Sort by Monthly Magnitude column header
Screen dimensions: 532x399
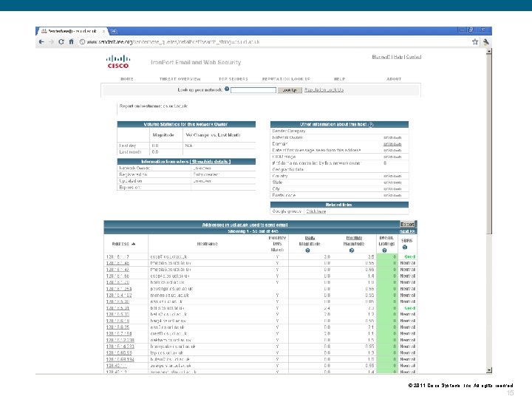pos(353,241)
